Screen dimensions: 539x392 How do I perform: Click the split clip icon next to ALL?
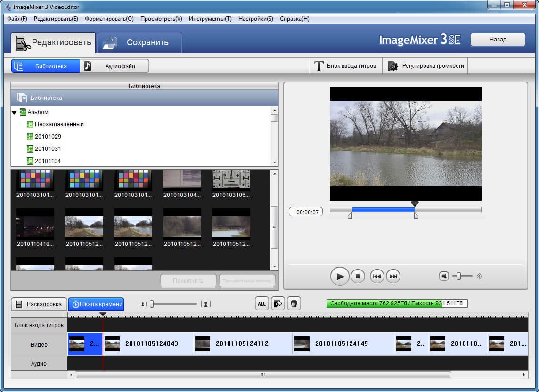coord(278,303)
